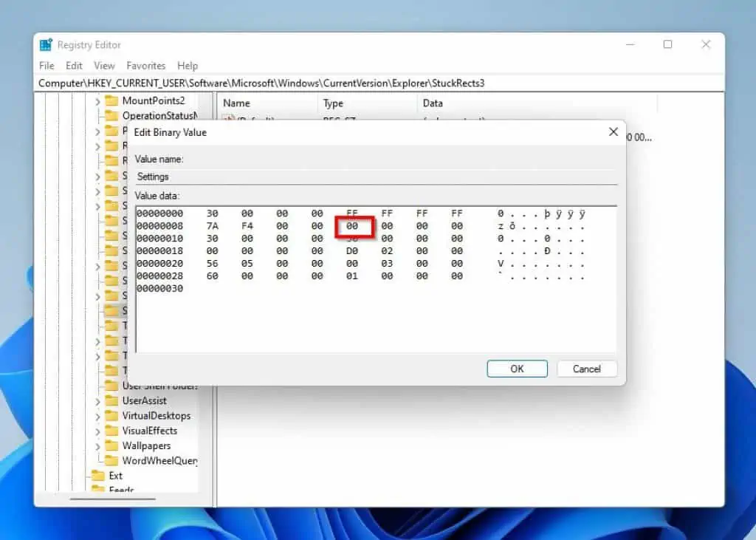Viewport: 756px width, 540px height.
Task: Click the Wallpapers folder icon
Action: [x=111, y=445]
